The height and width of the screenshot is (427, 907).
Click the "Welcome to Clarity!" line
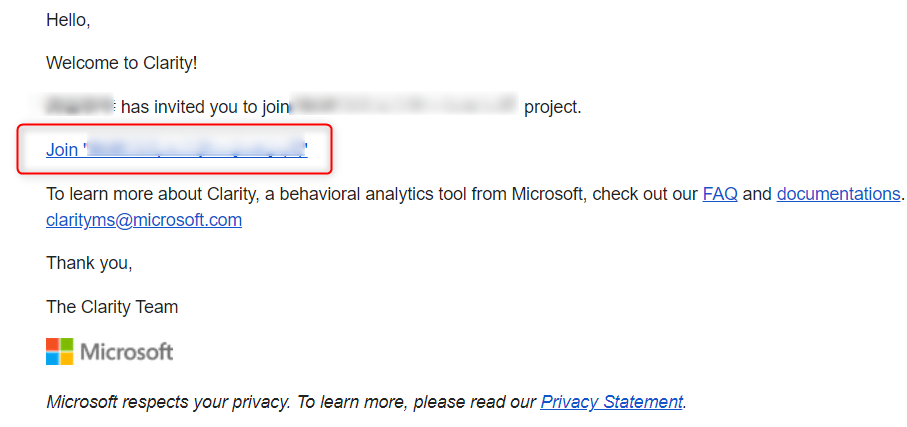click(x=122, y=63)
